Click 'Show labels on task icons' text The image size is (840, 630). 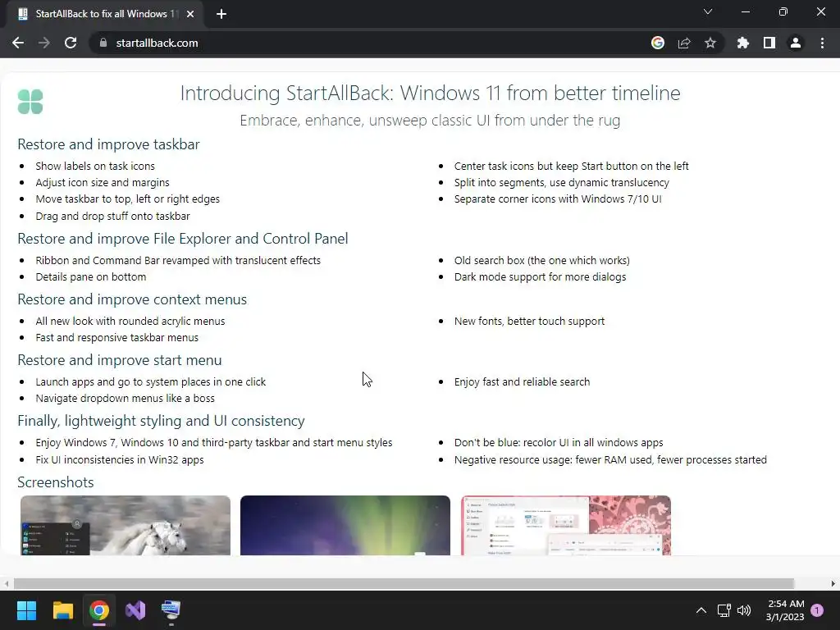click(x=95, y=166)
